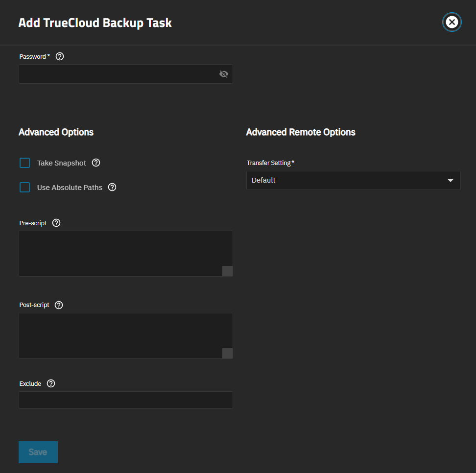Click the Use Absolute Paths label text
The height and width of the screenshot is (473, 476).
click(x=70, y=188)
